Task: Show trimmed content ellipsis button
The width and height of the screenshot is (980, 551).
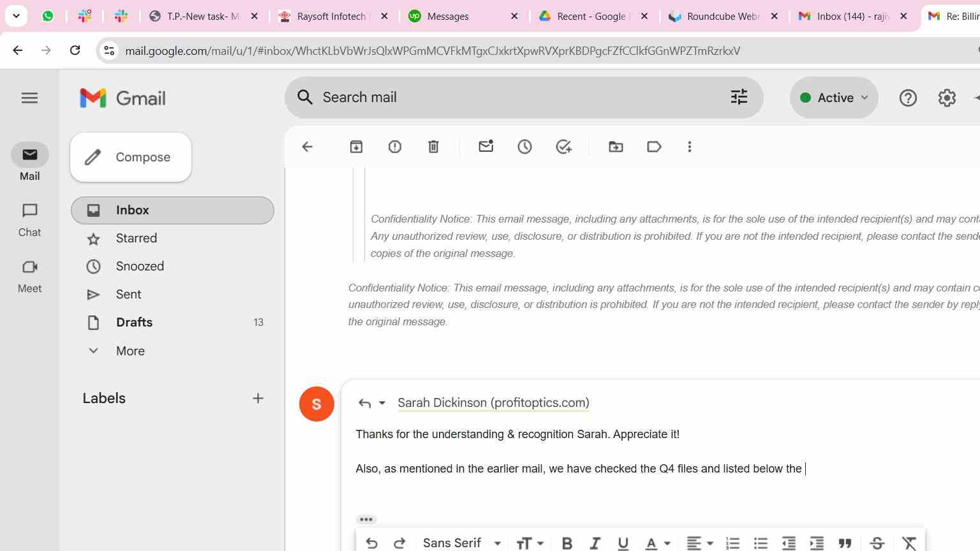Action: pyautogui.click(x=366, y=519)
